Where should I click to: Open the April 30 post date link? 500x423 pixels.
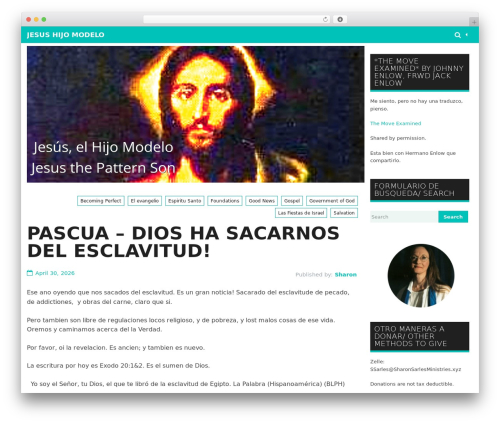point(55,273)
